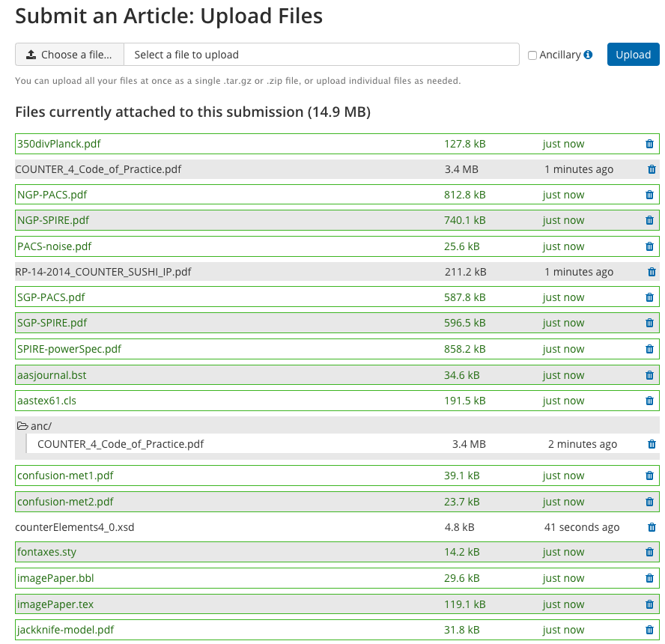Image resolution: width=665 pixels, height=644 pixels.
Task: Click the anc/ folder label
Action: tap(41, 426)
